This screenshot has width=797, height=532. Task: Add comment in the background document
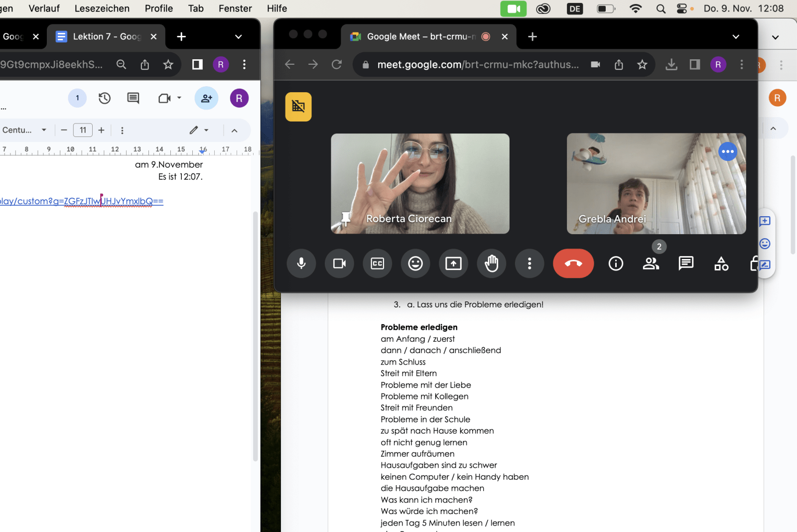pos(765,221)
